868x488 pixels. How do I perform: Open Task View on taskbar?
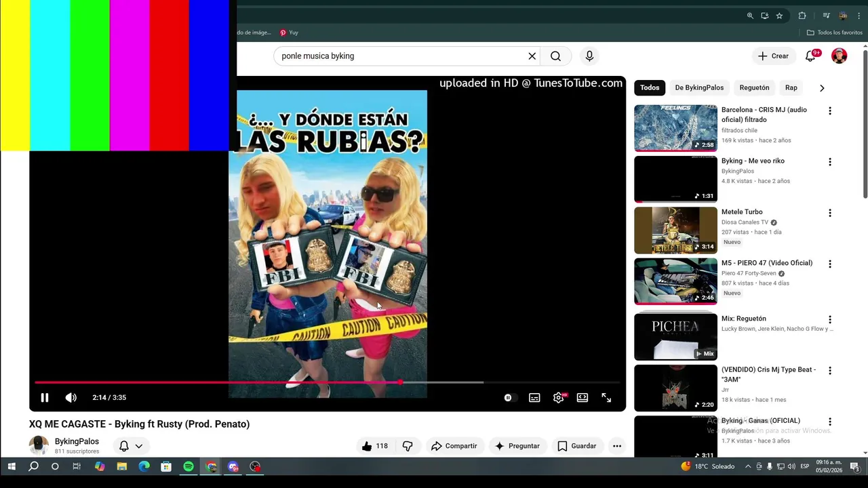click(77, 466)
